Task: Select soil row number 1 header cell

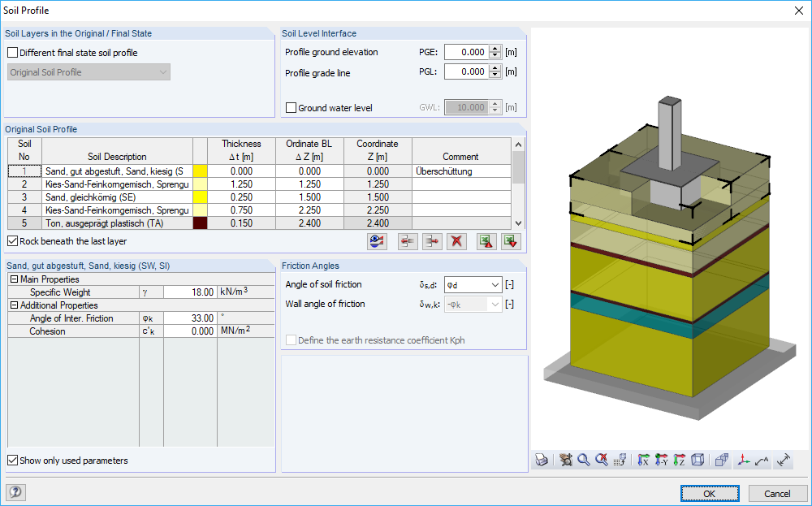Action: tap(24, 171)
